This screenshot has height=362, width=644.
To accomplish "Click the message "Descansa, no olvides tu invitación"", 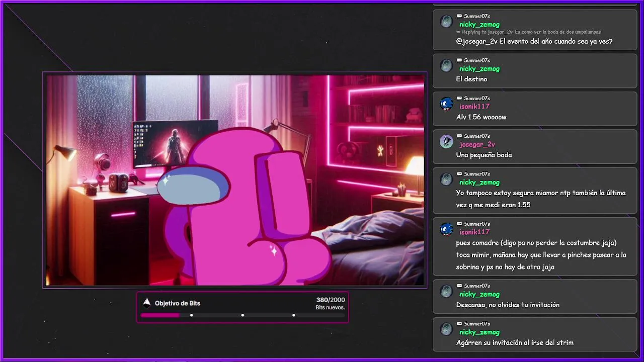I will pyautogui.click(x=508, y=305).
